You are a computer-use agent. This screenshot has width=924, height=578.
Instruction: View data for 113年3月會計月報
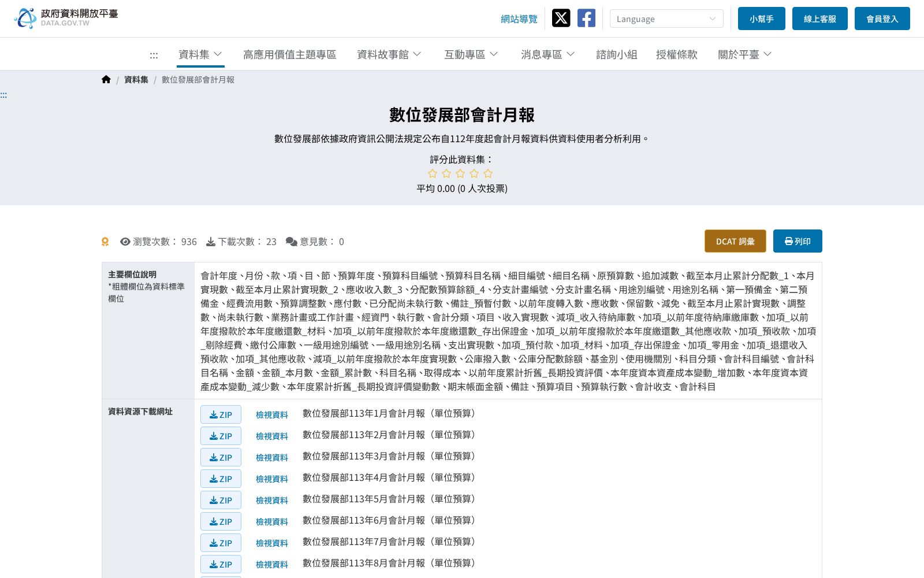pyautogui.click(x=272, y=457)
